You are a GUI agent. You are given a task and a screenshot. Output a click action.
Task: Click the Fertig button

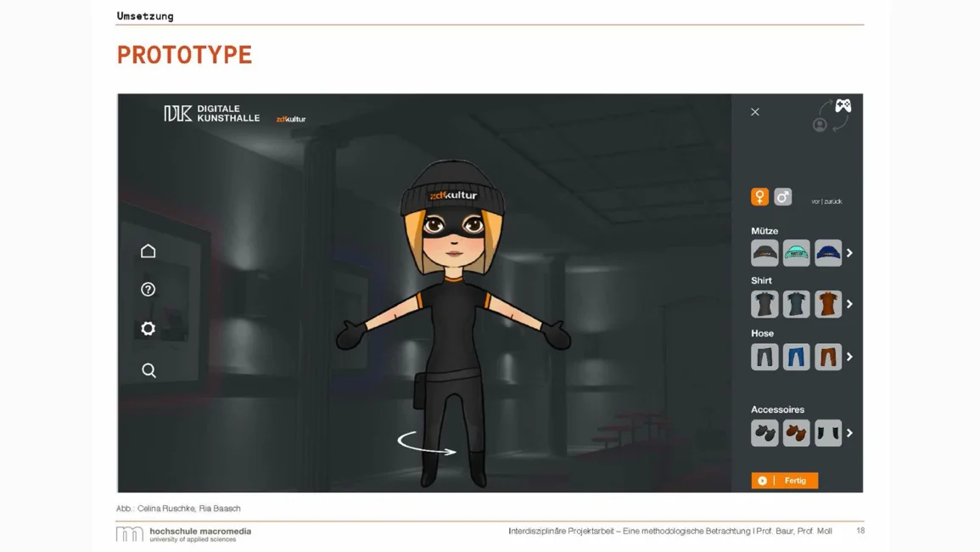tap(784, 481)
